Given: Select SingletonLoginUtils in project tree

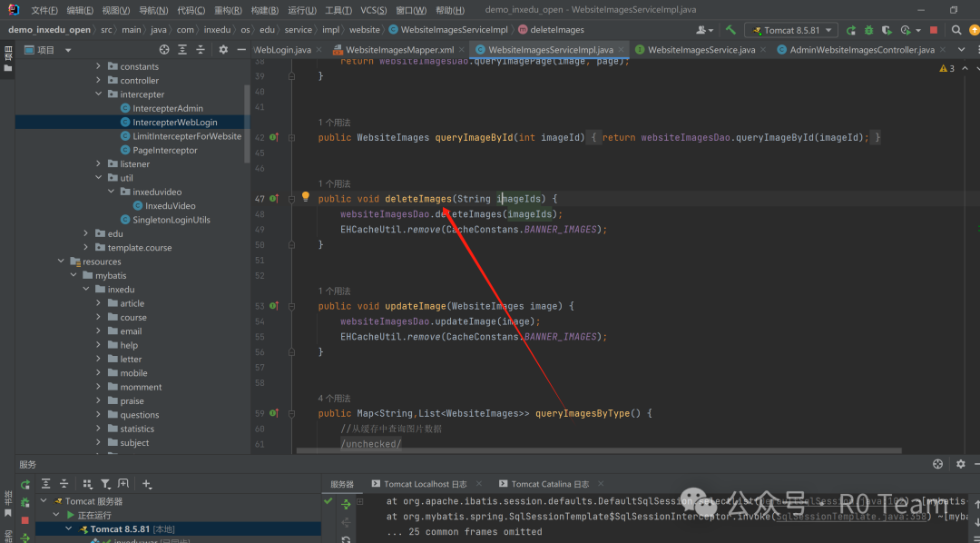Looking at the screenshot, I should point(171,220).
